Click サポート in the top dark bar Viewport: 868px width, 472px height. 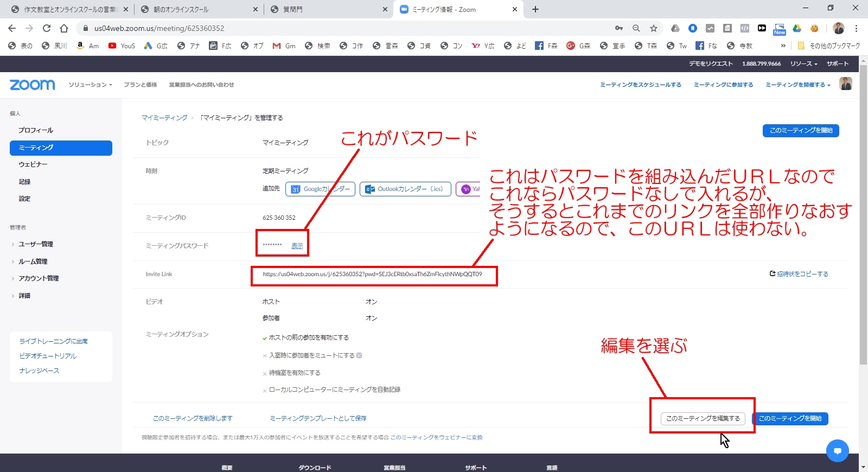pos(838,63)
